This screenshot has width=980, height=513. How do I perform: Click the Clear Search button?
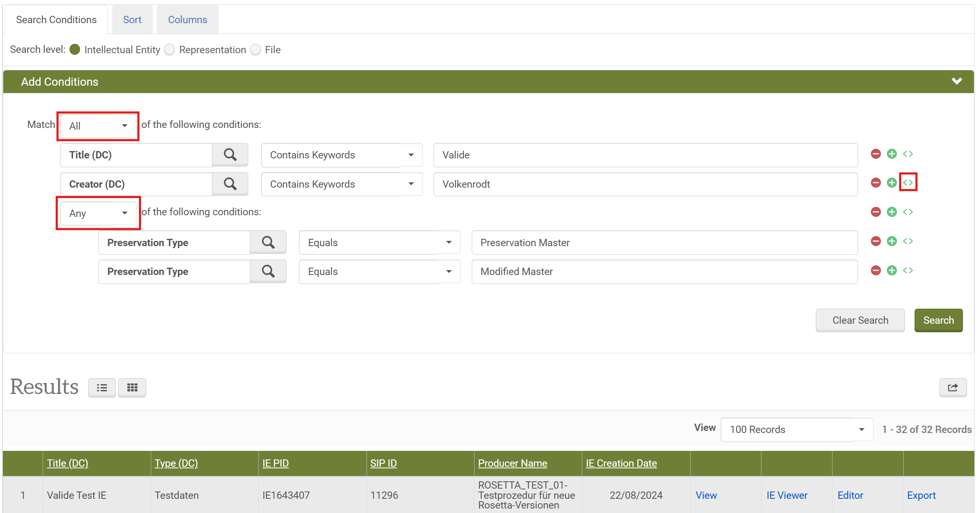pyautogui.click(x=860, y=320)
